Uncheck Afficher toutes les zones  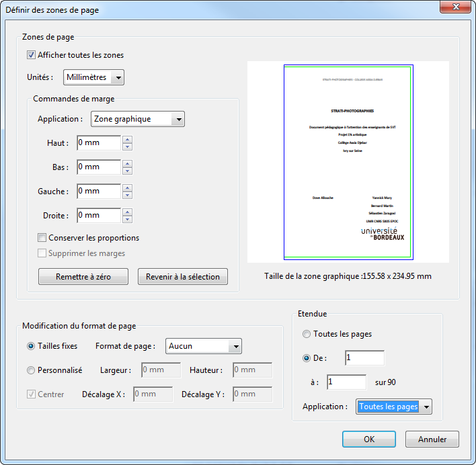pyautogui.click(x=31, y=55)
